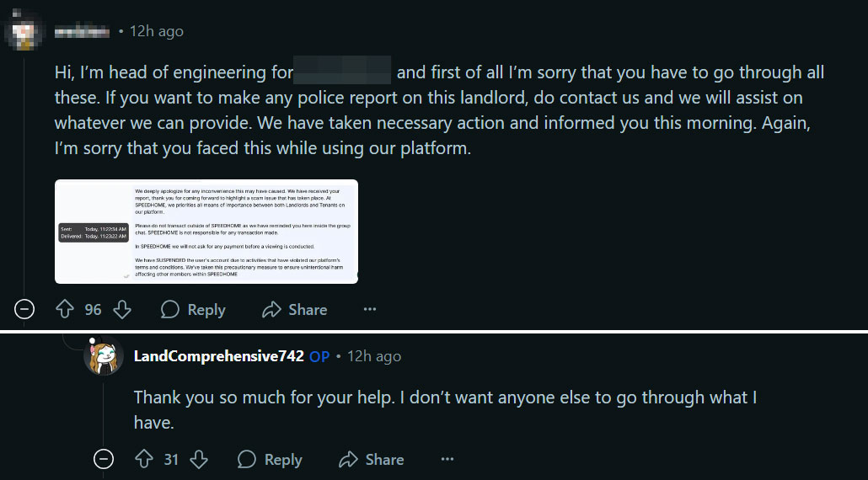Upvote the head of engineering comment
This screenshot has height=480, width=868.
point(65,310)
